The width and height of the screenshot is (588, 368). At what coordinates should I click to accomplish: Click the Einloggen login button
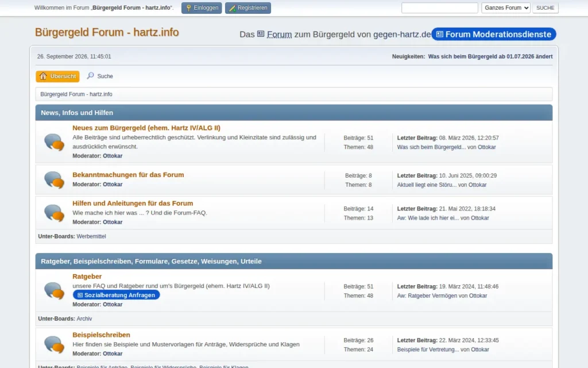[202, 8]
